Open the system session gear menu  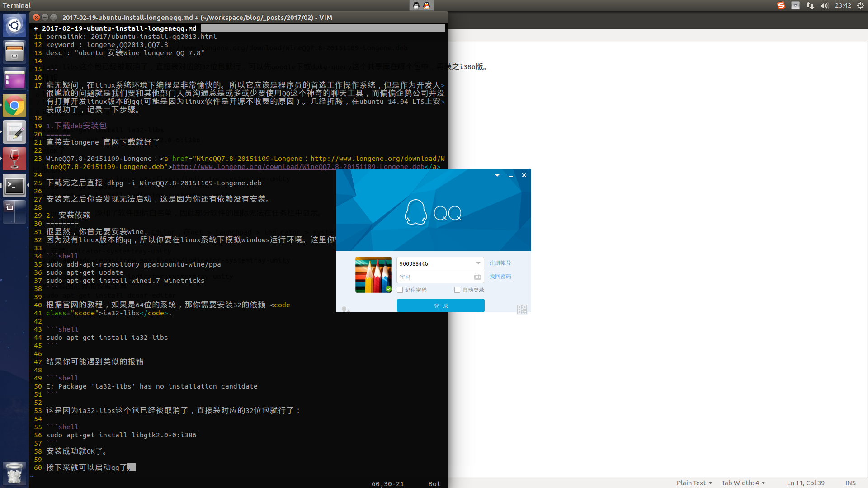pos(861,5)
